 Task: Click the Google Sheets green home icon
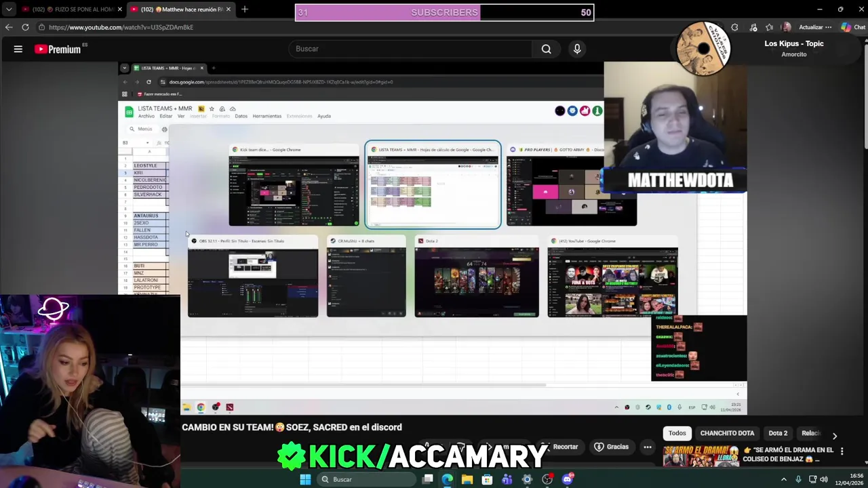[129, 112]
